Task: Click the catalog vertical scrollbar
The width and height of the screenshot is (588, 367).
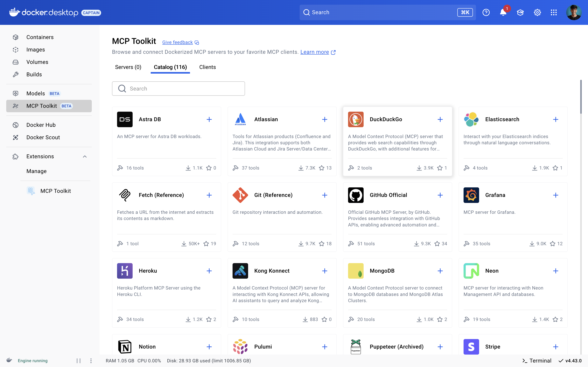Action: (x=581, y=97)
